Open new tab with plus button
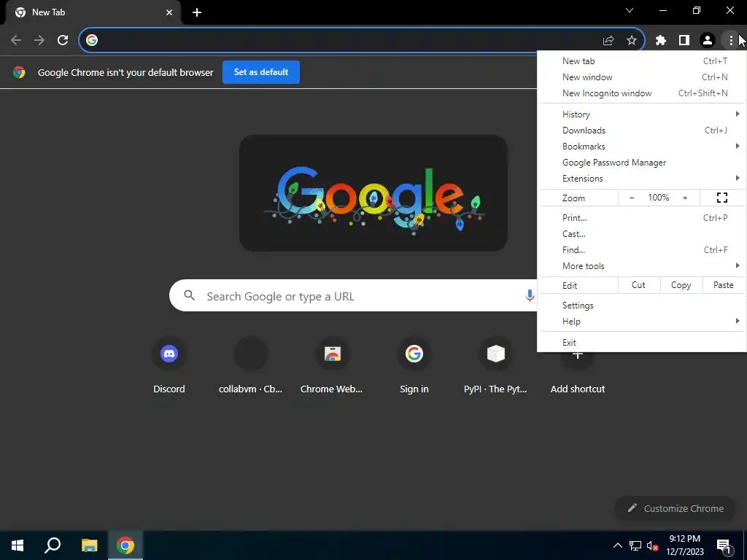The image size is (747, 560). (197, 12)
